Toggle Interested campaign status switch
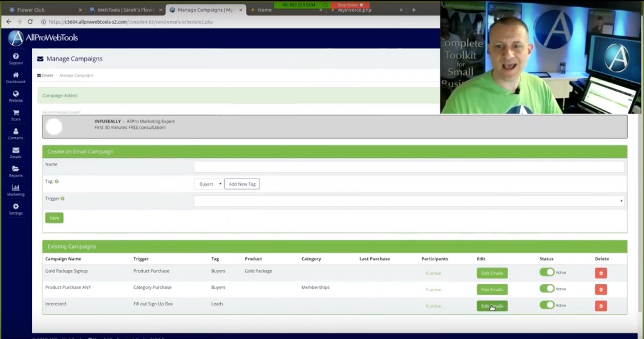Viewport: 644px width, 339px height. click(x=547, y=305)
